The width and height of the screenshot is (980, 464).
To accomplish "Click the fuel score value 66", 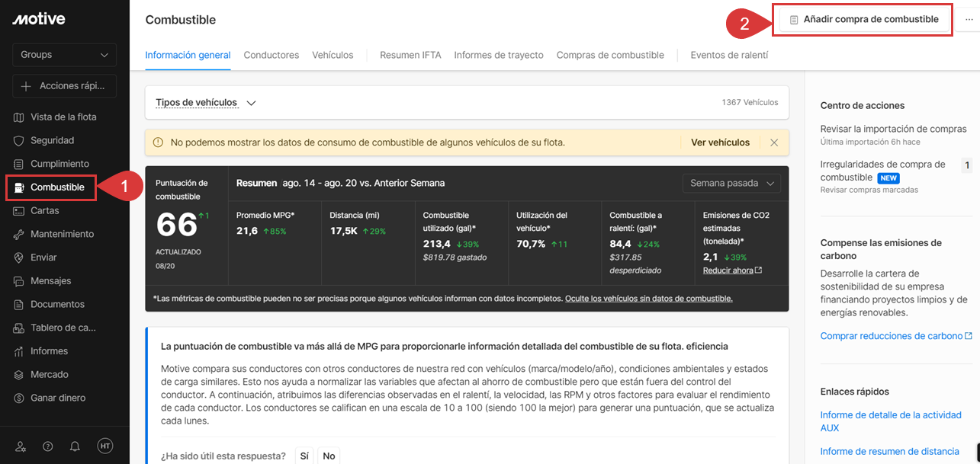I will tap(177, 226).
